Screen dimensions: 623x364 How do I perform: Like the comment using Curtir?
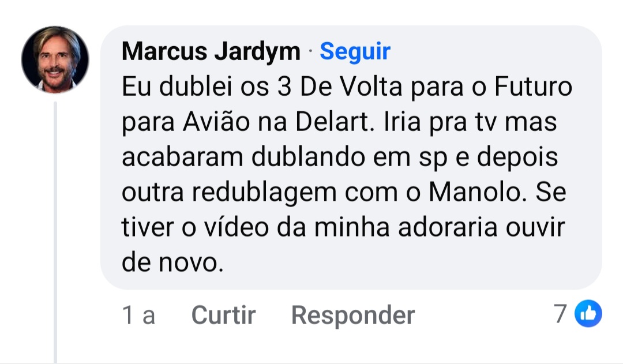(223, 315)
